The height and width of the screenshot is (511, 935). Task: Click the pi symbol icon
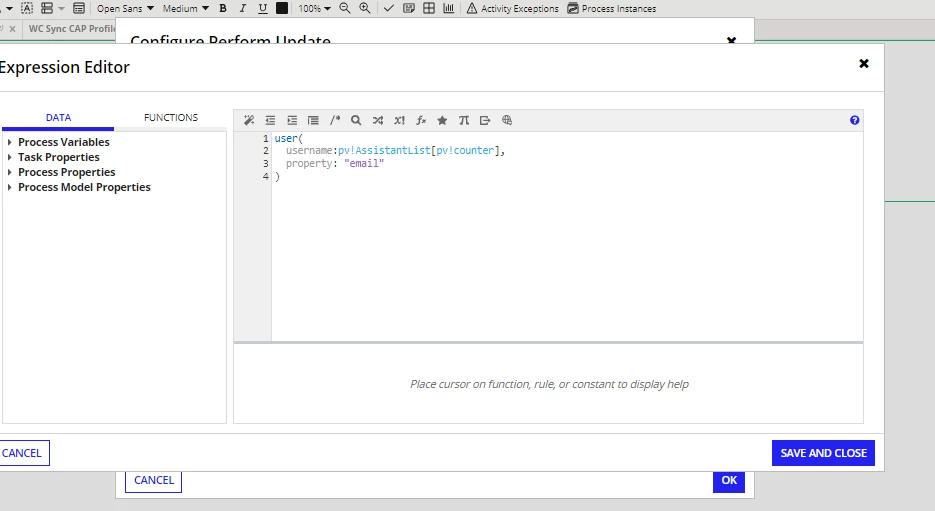point(463,120)
